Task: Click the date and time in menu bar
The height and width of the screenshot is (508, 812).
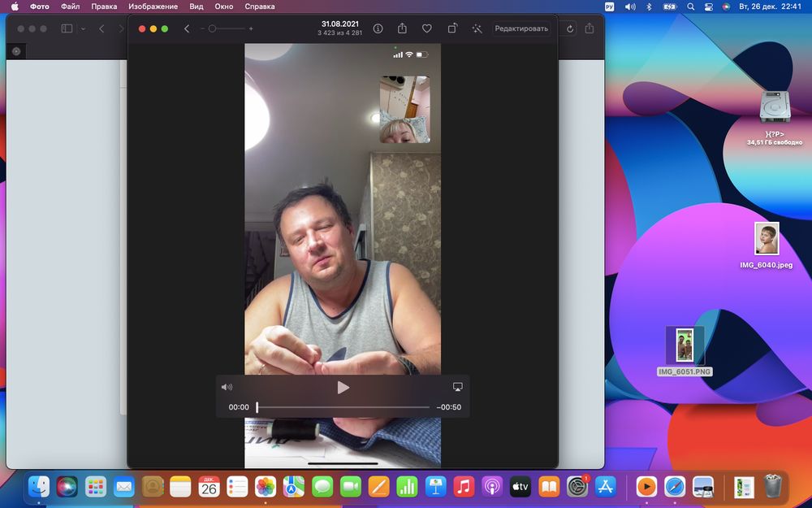Action: pyautogui.click(x=770, y=7)
